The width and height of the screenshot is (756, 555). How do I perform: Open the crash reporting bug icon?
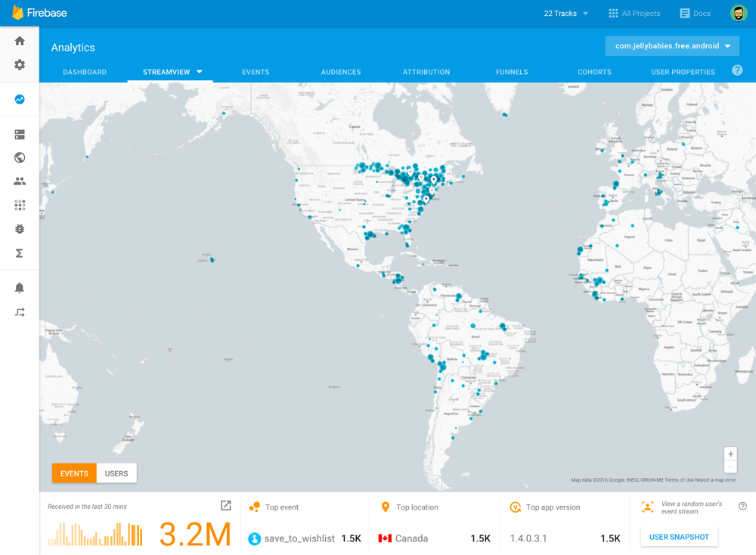[x=20, y=229]
